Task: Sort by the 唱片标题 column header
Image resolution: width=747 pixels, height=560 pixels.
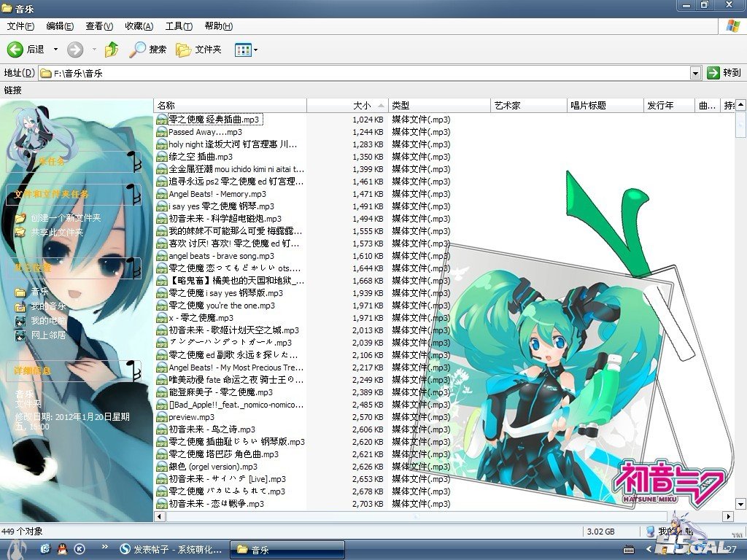Action: coord(605,105)
